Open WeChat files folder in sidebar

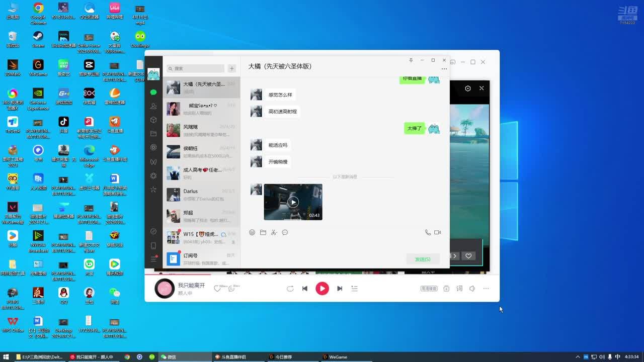(x=153, y=134)
